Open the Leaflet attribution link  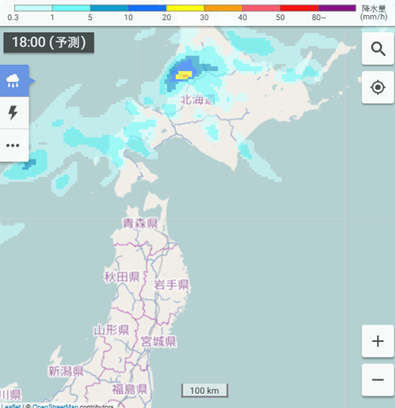click(10, 406)
